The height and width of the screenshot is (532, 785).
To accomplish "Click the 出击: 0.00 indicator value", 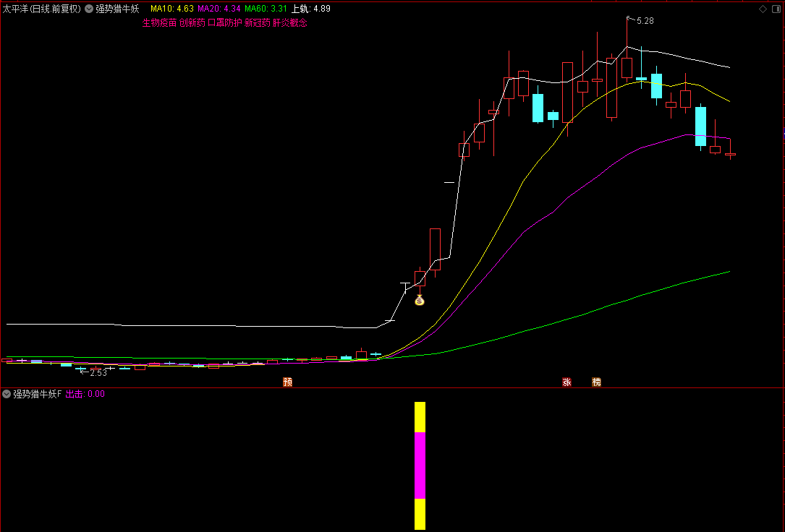I will (85, 394).
